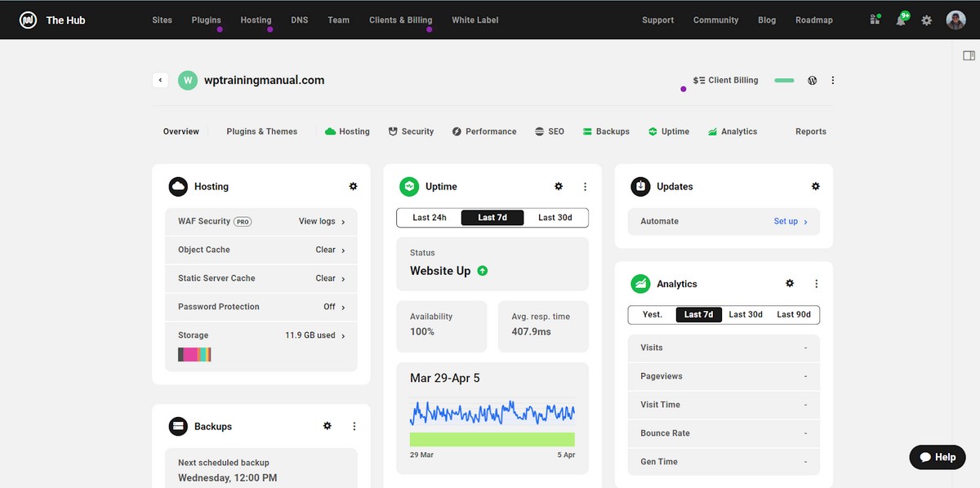Open the Support link
This screenshot has width=980, height=488.
coord(657,20)
